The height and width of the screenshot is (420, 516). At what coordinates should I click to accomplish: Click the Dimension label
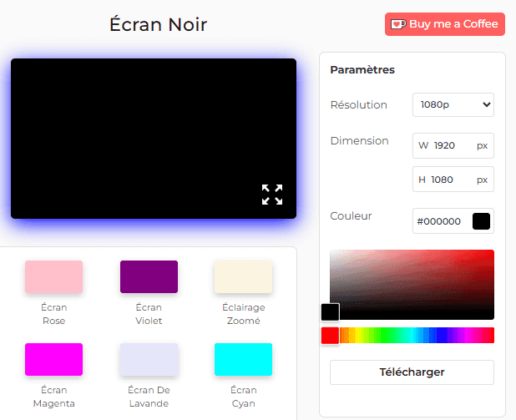pyautogui.click(x=359, y=140)
